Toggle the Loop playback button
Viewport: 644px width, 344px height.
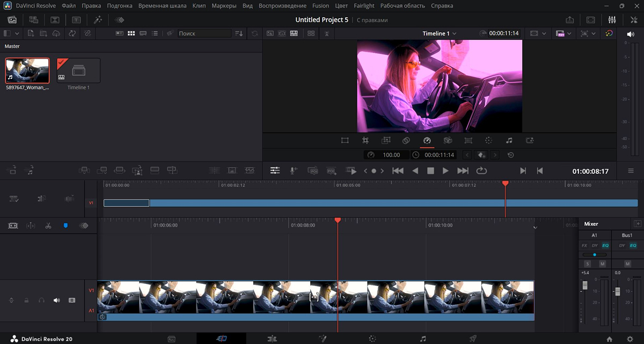[481, 171]
